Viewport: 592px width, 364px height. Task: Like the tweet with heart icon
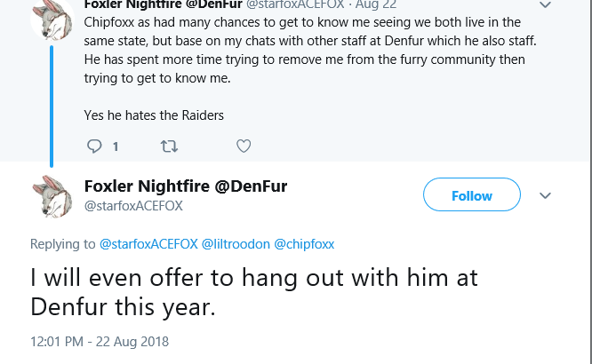click(244, 146)
